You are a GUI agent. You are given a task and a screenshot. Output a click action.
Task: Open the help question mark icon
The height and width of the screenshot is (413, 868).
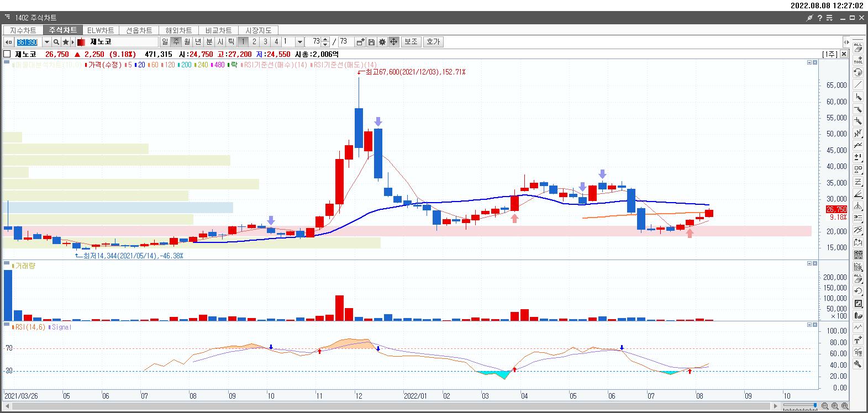[820, 18]
